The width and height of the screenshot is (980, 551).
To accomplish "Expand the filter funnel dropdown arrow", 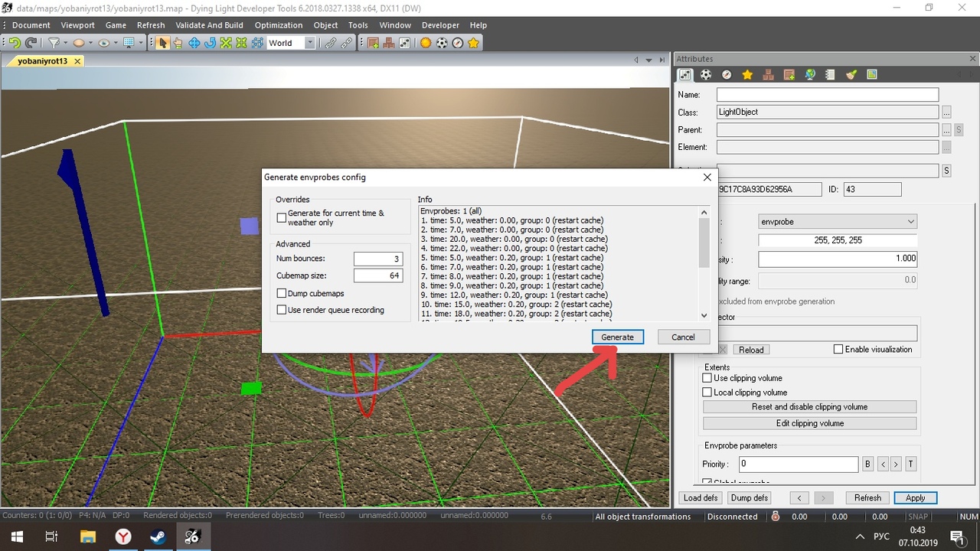I will pyautogui.click(x=66, y=43).
